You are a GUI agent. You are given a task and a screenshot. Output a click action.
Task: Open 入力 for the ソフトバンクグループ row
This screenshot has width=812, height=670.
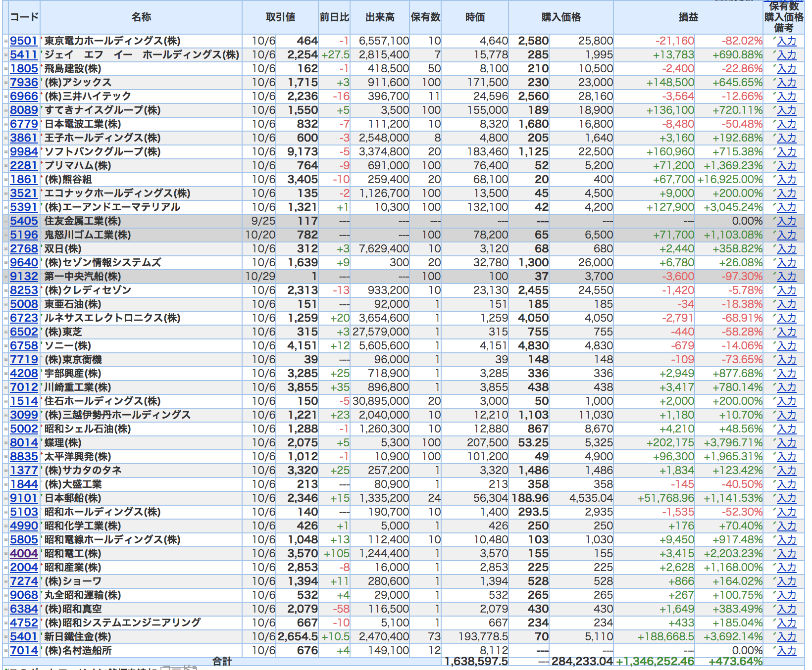click(786, 152)
